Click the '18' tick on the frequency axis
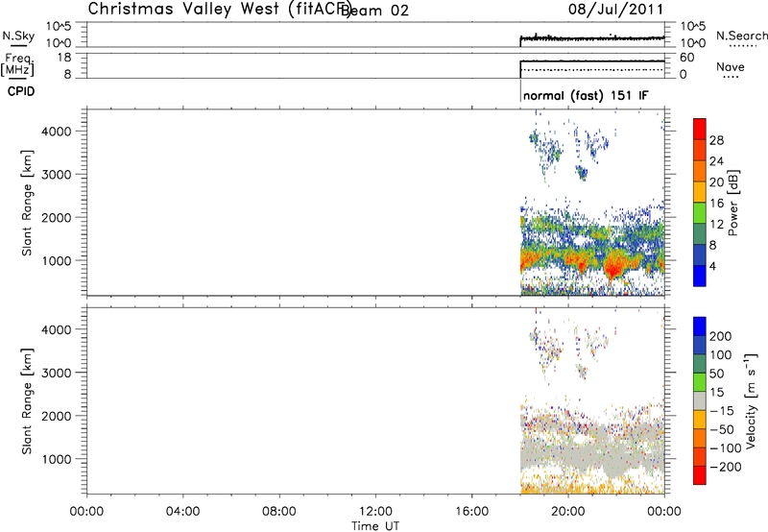This screenshot has height=532, width=768. pyautogui.click(x=64, y=58)
